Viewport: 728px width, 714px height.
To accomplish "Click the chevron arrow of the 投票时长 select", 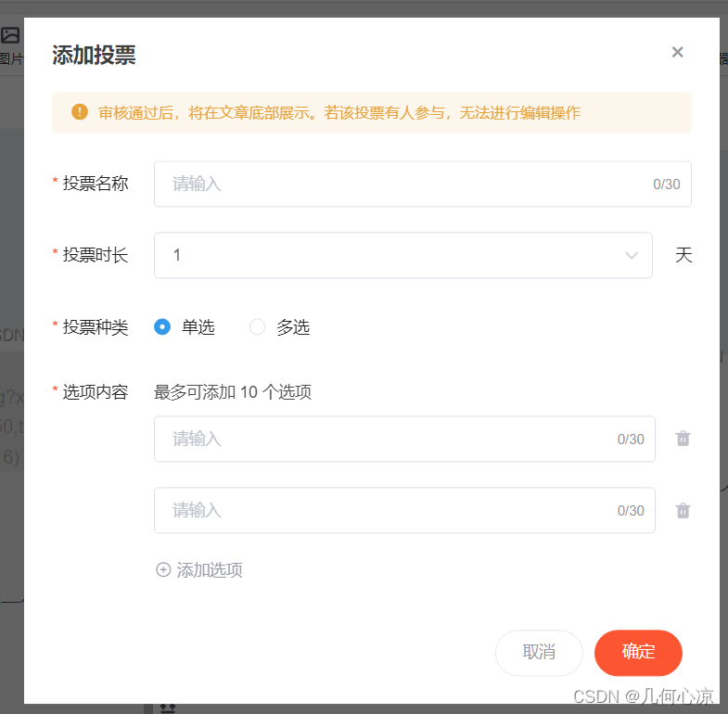I will click(632, 255).
